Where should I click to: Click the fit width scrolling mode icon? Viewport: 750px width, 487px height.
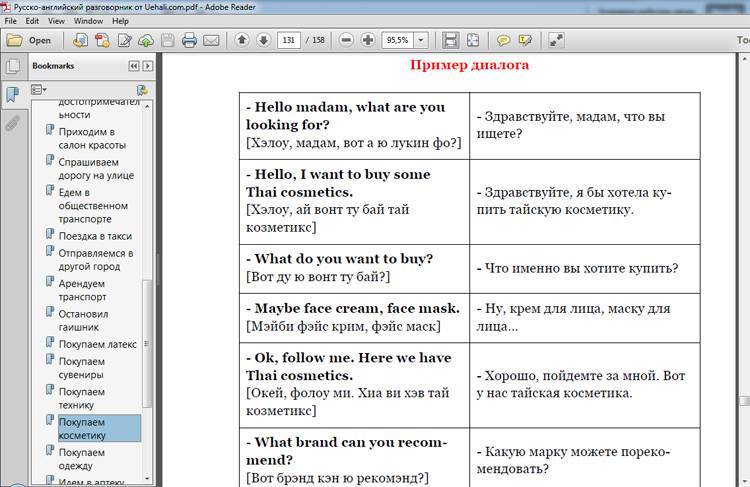coord(450,41)
